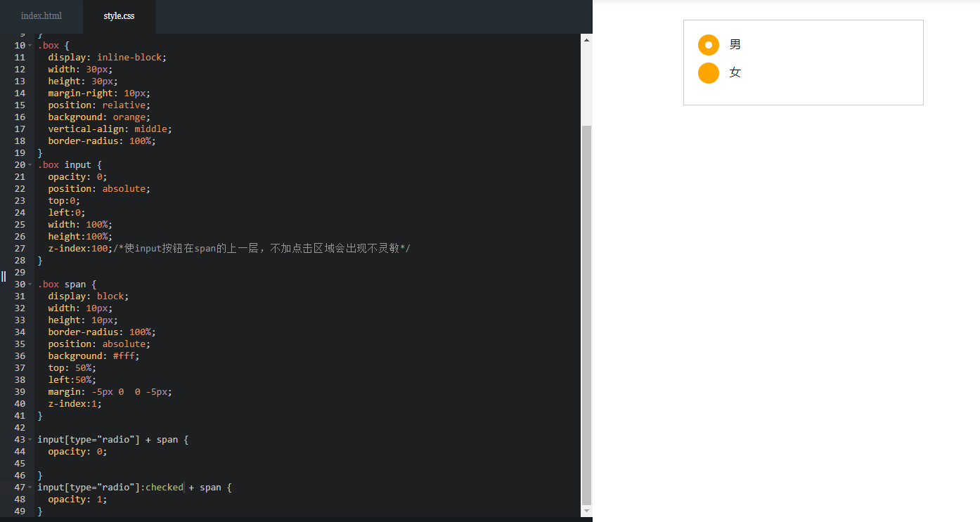980x522 pixels.
Task: Click the pane divider handle icon
Action: coord(3,276)
